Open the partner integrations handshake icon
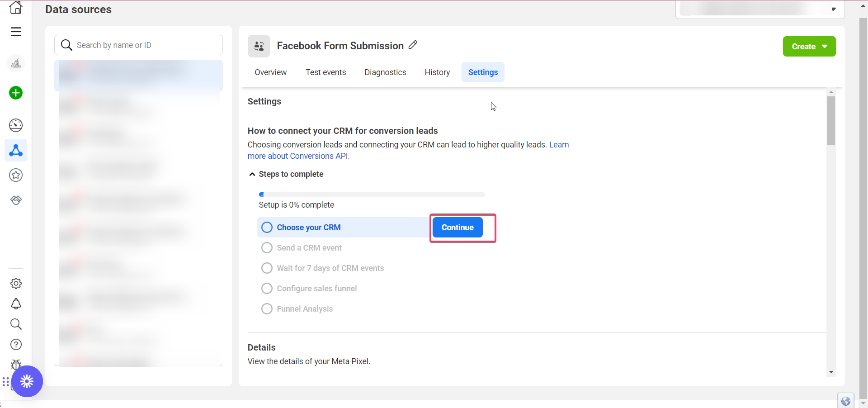Screen dimensions: 868x408 [x=16, y=200]
